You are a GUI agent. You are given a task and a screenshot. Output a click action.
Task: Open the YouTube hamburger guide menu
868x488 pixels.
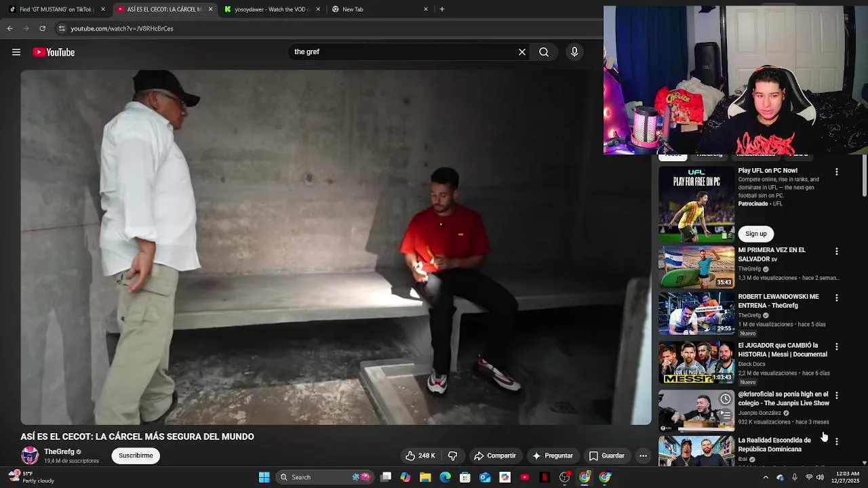pyautogui.click(x=16, y=52)
